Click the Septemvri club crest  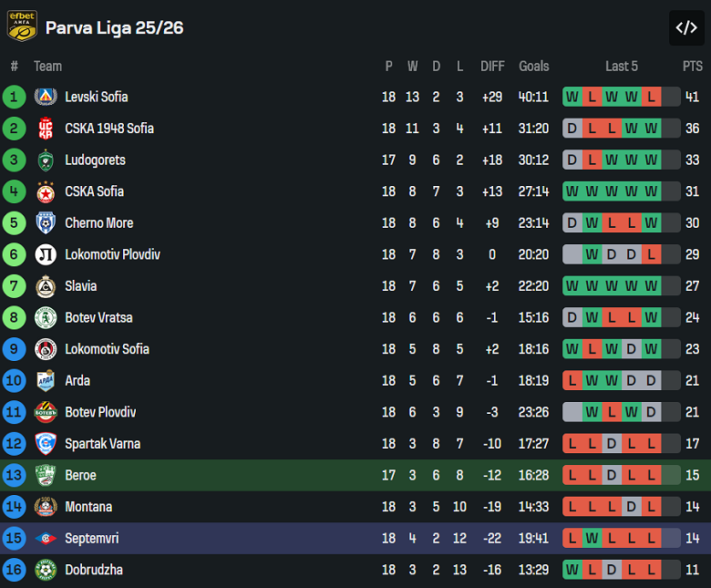[x=46, y=539]
